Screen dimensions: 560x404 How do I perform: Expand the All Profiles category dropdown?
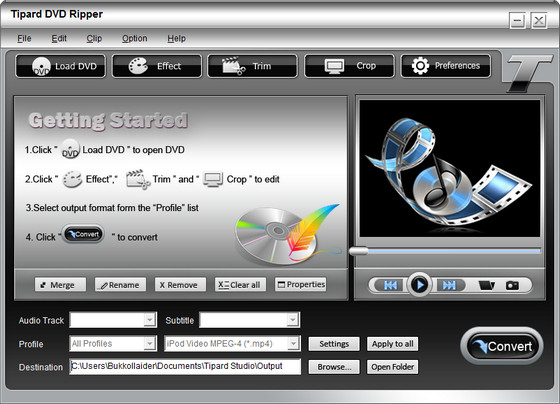[x=150, y=344]
